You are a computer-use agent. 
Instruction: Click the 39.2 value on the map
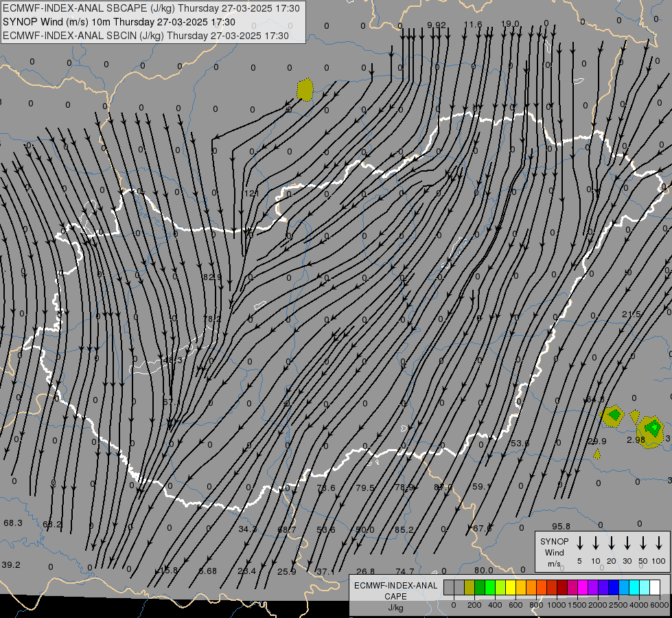pos(11,565)
